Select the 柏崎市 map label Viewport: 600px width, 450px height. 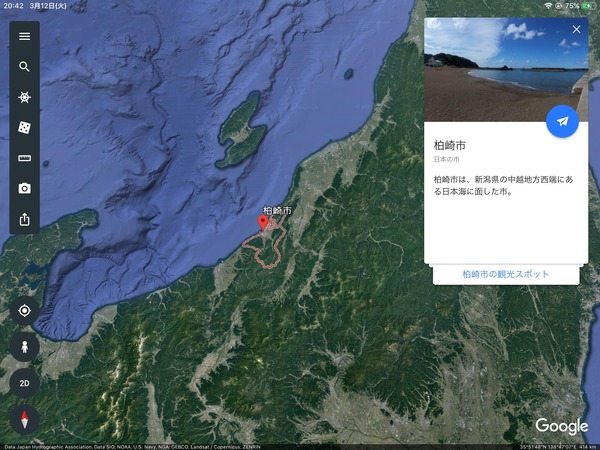[x=277, y=210]
